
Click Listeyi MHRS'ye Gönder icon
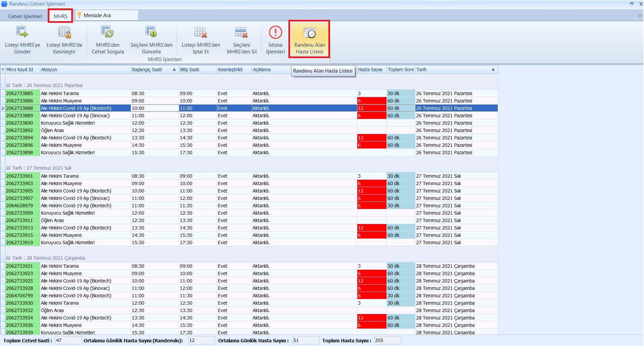(x=22, y=33)
